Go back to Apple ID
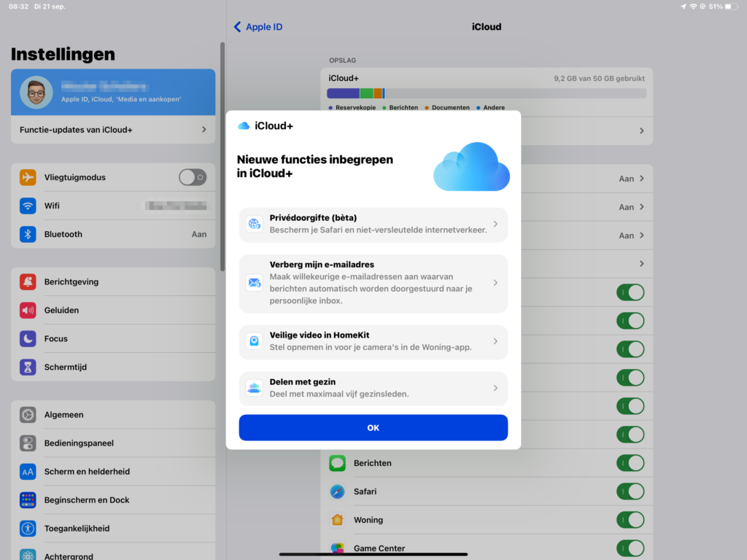Screen dimensions: 747x560 click(x=258, y=27)
